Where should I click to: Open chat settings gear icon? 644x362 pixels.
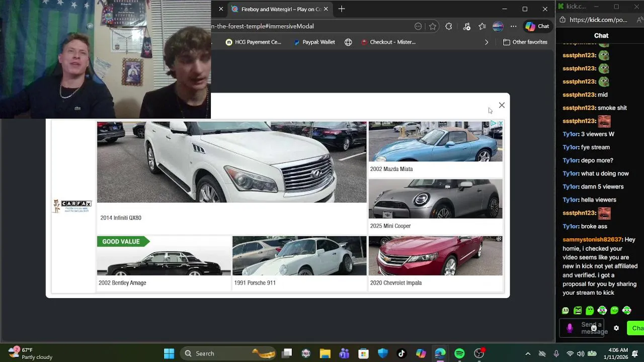click(x=616, y=328)
